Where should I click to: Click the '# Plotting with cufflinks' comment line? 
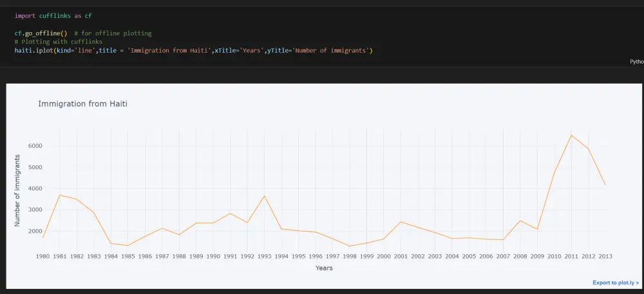pos(58,42)
